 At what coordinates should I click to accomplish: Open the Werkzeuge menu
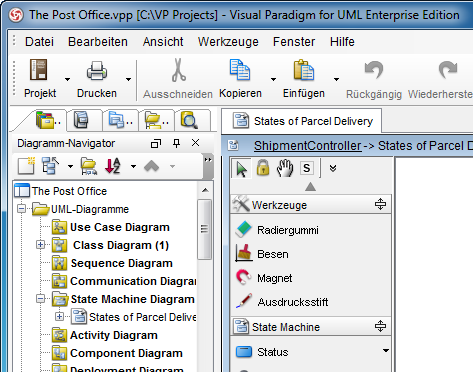point(228,42)
